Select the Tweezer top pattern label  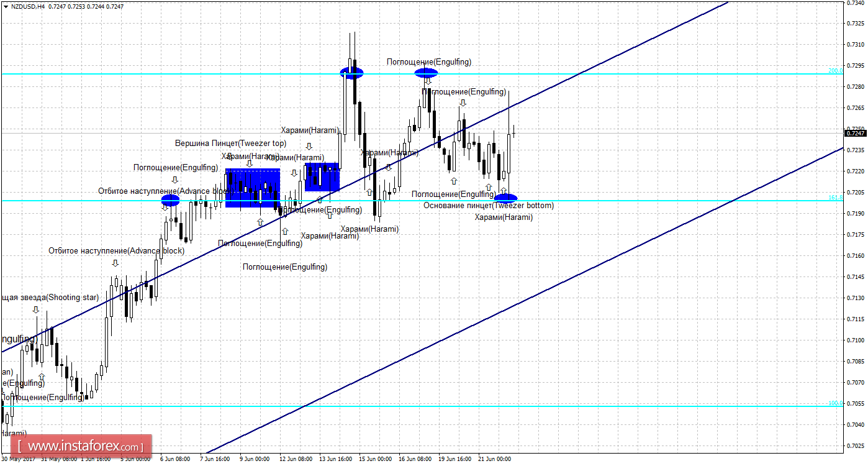pos(230,143)
